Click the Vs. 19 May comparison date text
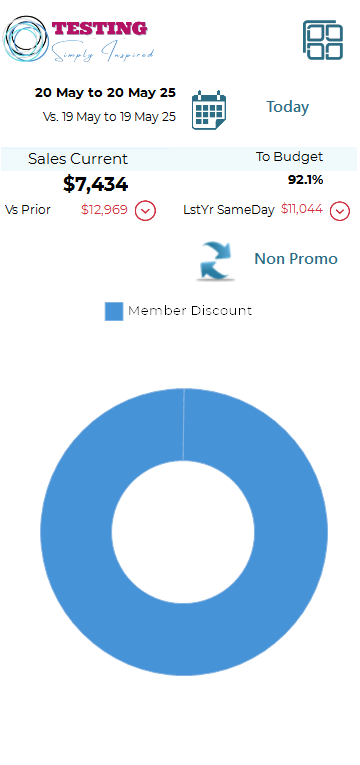360x765 pixels. [x=109, y=117]
